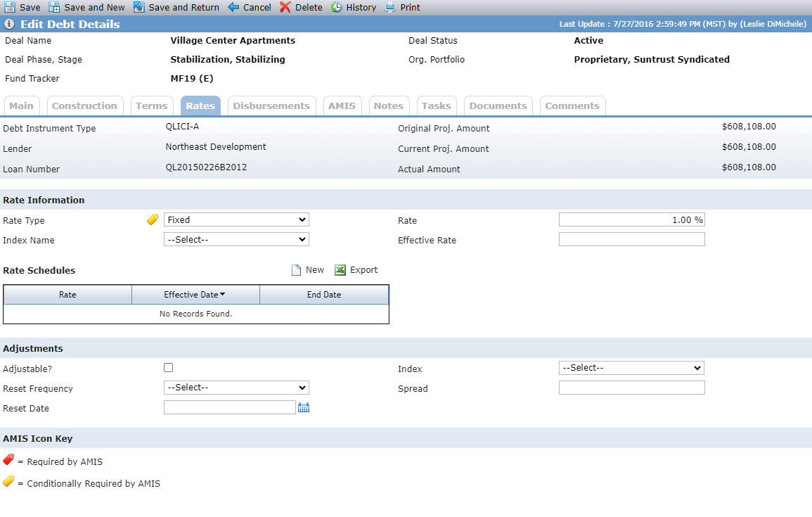This screenshot has height=517, width=812.
Task: Click the Print printer icon
Action: [x=390, y=7]
